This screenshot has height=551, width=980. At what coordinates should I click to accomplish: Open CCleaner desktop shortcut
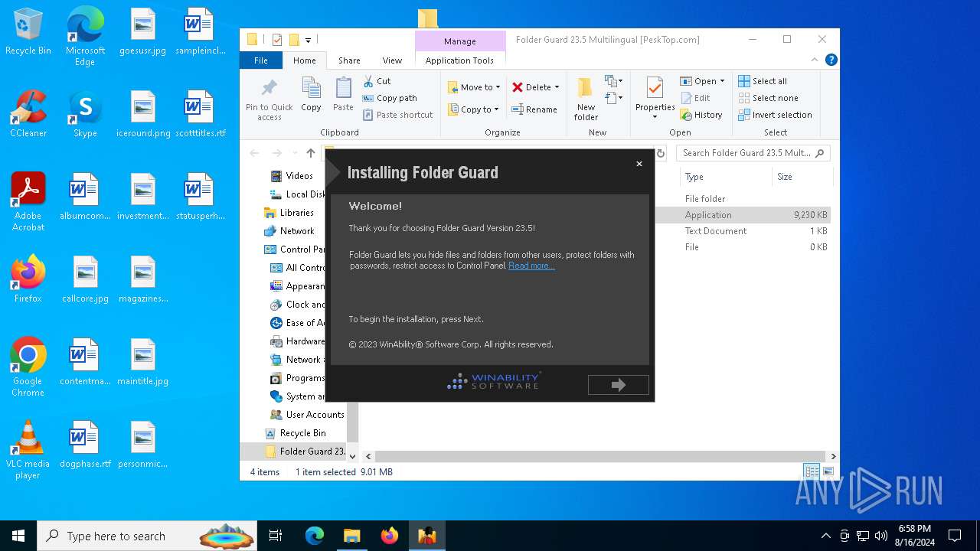click(28, 115)
